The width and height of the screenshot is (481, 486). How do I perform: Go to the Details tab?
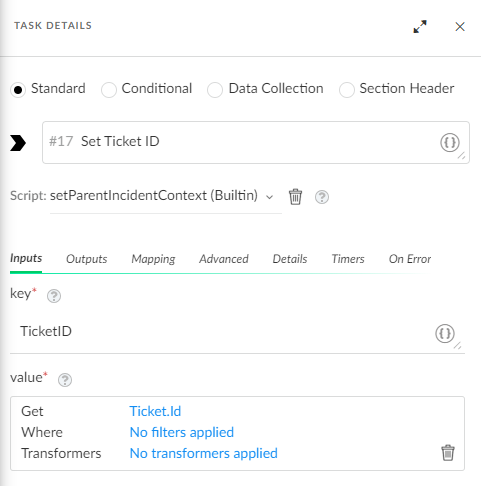290,259
